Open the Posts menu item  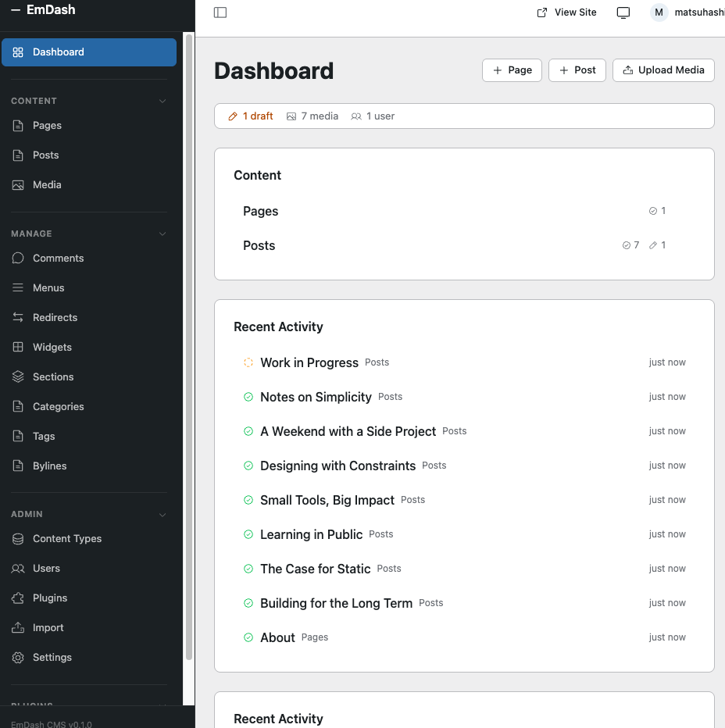pos(45,155)
